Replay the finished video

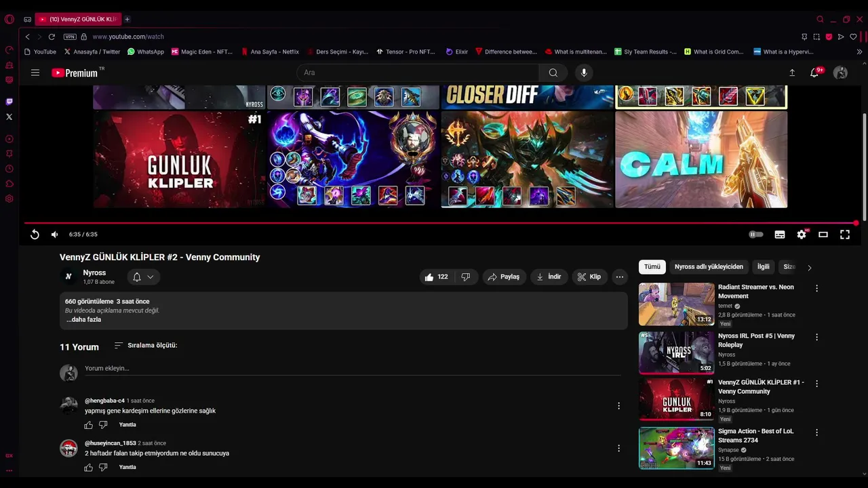[35, 235]
